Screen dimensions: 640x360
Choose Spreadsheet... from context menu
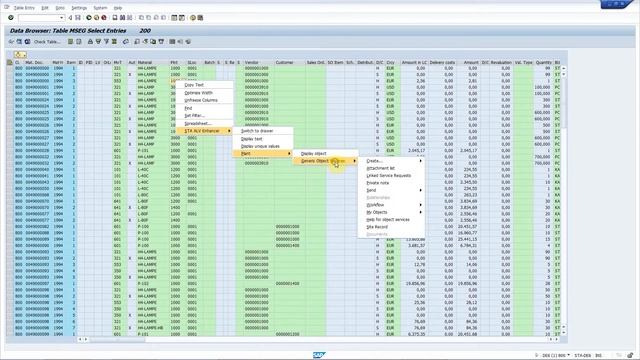204,123
